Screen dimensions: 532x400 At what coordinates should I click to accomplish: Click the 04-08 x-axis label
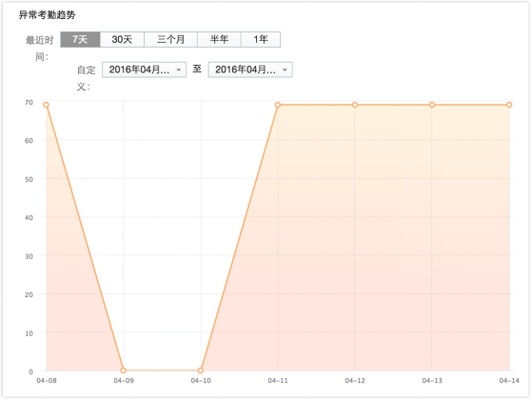[47, 381]
